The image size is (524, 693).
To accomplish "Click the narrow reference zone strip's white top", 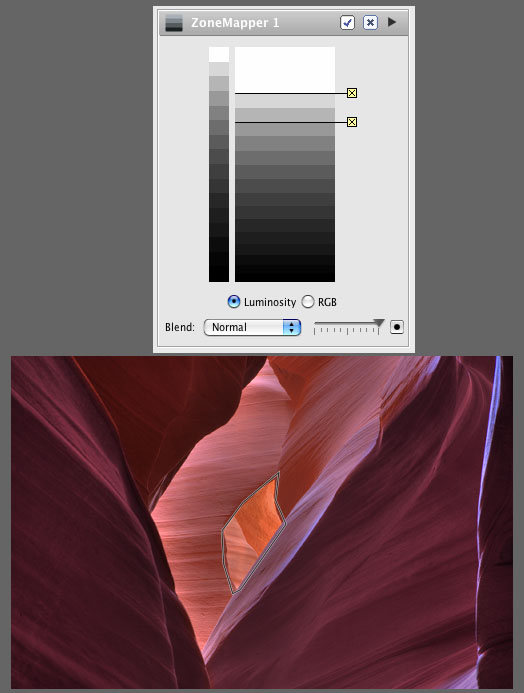I will [219, 55].
